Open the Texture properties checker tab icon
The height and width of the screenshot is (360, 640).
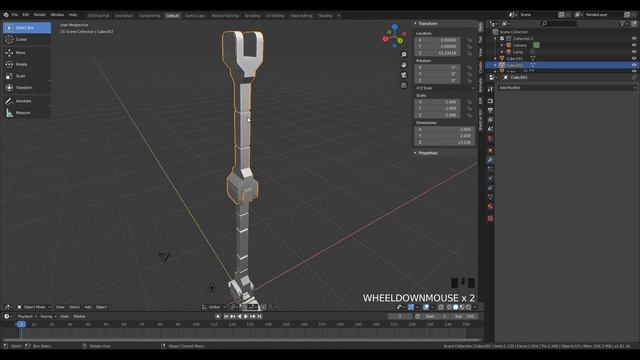pyautogui.click(x=490, y=218)
